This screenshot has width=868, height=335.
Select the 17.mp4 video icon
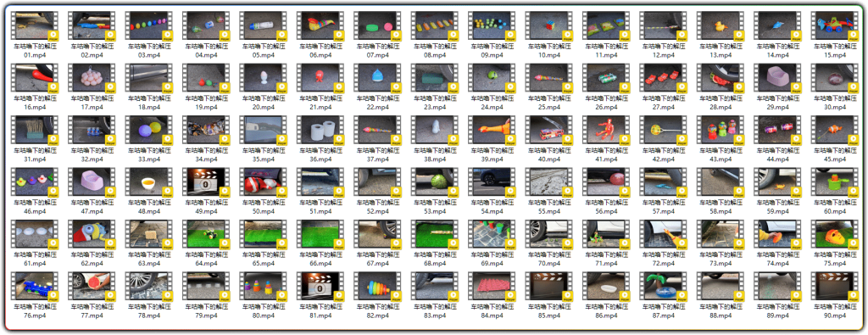tap(92, 78)
